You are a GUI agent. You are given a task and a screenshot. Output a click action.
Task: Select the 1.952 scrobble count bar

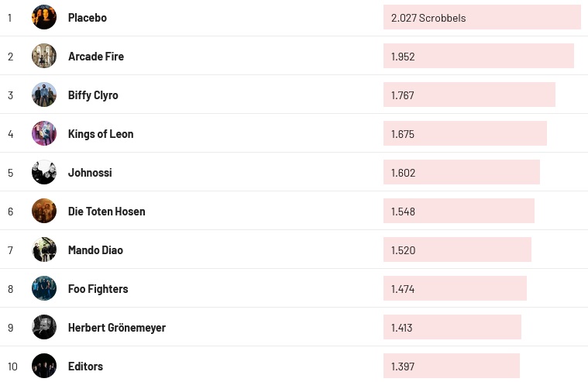click(478, 56)
